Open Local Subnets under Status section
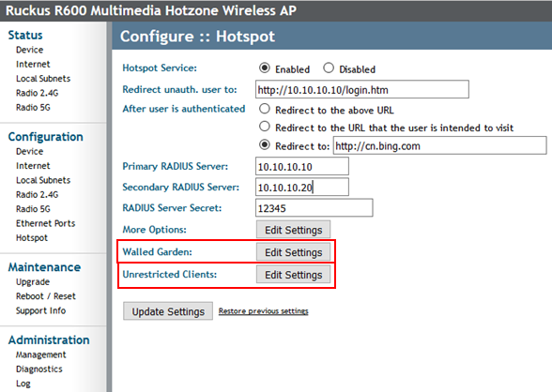 point(43,79)
